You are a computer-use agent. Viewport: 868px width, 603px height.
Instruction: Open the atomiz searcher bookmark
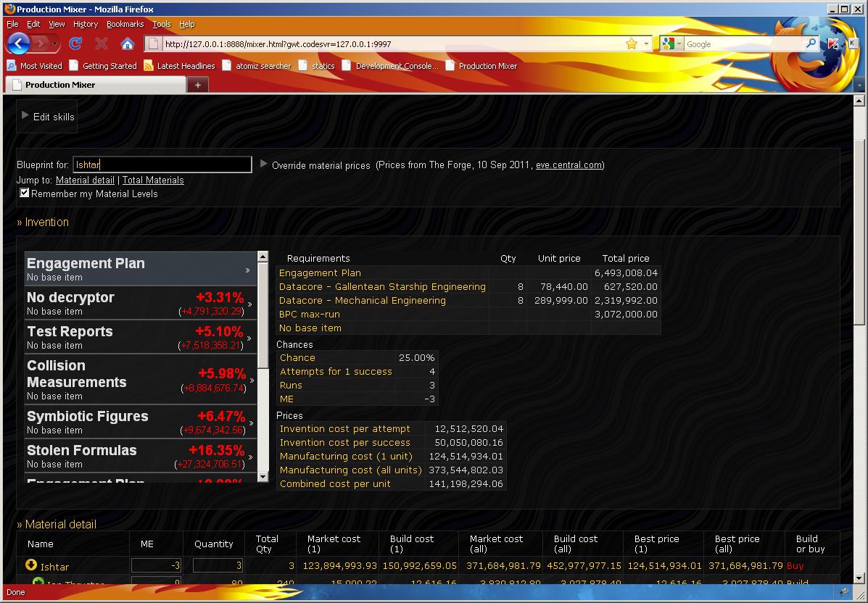click(x=256, y=66)
